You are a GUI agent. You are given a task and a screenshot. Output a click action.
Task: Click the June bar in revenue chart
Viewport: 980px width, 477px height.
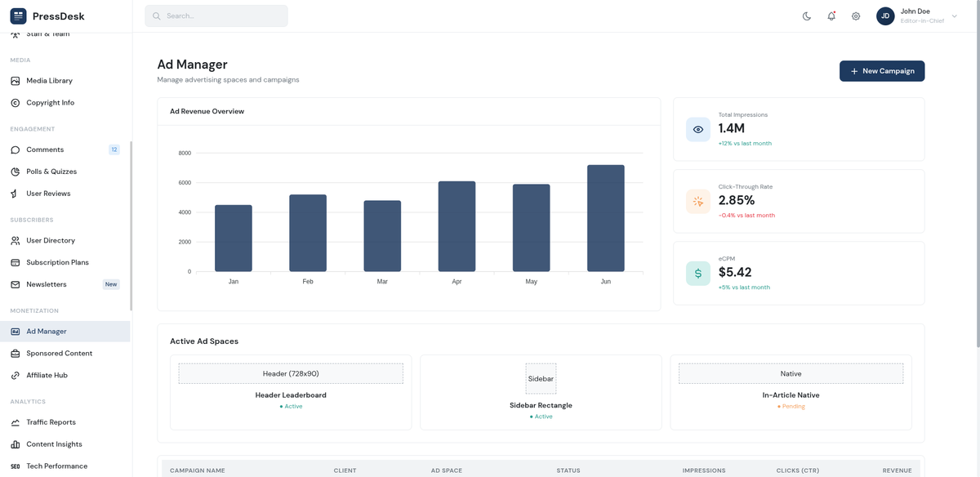pos(605,218)
